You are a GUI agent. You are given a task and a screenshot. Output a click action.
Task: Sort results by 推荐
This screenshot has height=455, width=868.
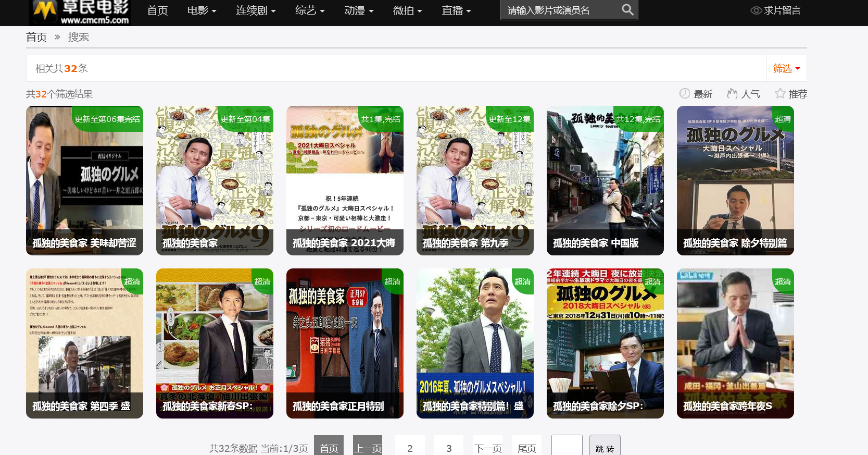798,94
